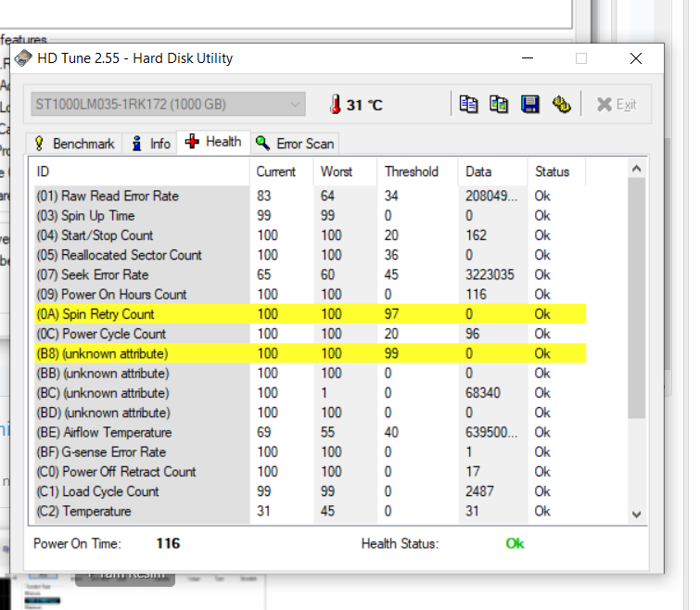Close the HD Tune window

pos(636,58)
